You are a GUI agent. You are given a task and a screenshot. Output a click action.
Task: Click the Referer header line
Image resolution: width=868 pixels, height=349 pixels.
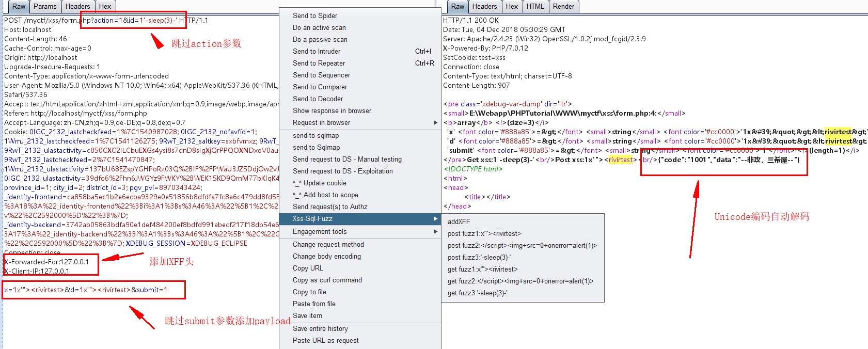[75, 113]
